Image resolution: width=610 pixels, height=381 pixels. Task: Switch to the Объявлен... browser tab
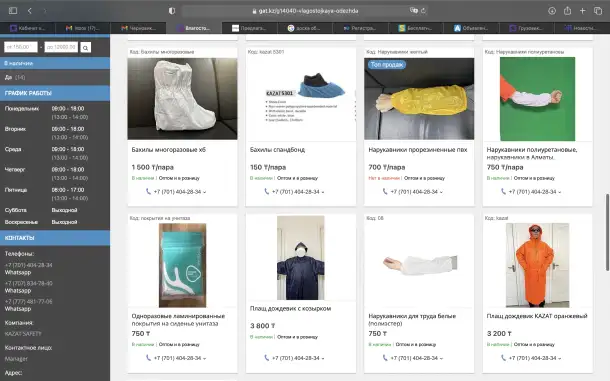[x=471, y=28]
